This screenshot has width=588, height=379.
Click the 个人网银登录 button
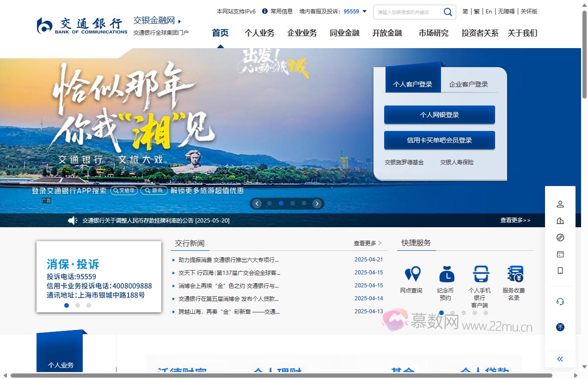click(x=439, y=115)
